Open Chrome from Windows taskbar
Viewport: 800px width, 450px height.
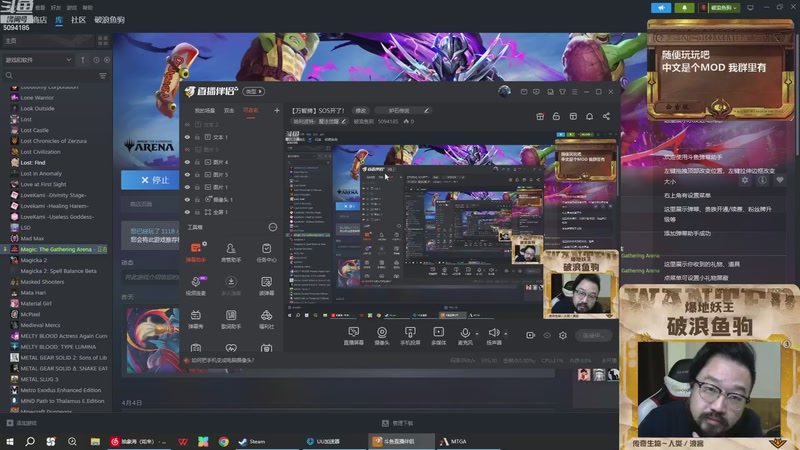point(223,441)
